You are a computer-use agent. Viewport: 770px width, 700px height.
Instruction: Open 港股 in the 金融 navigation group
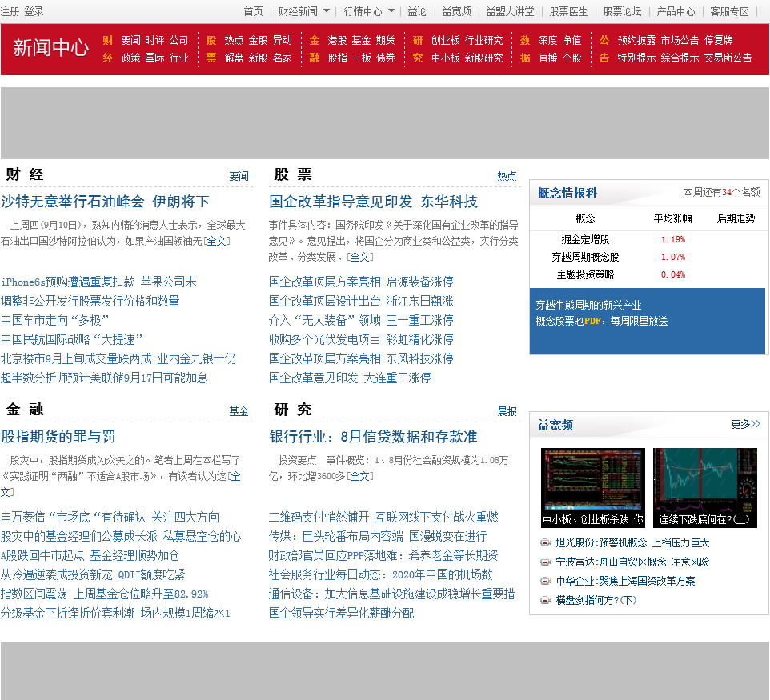coord(337,40)
